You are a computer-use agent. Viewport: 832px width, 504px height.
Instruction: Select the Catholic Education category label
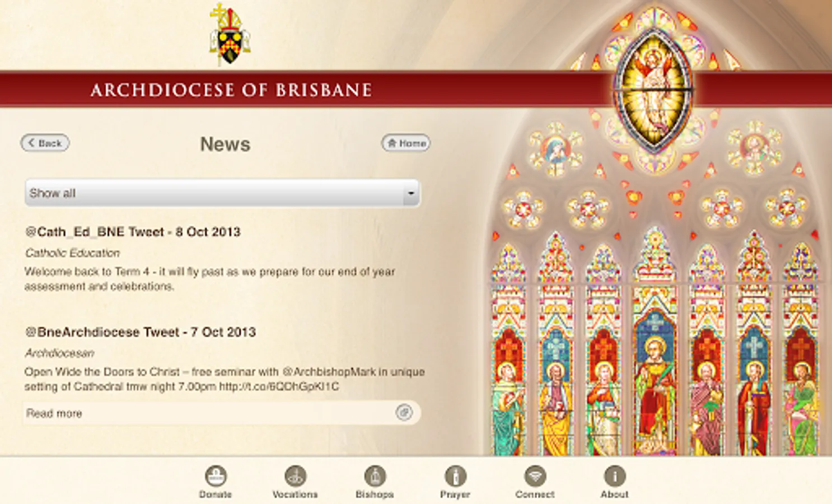click(72, 253)
